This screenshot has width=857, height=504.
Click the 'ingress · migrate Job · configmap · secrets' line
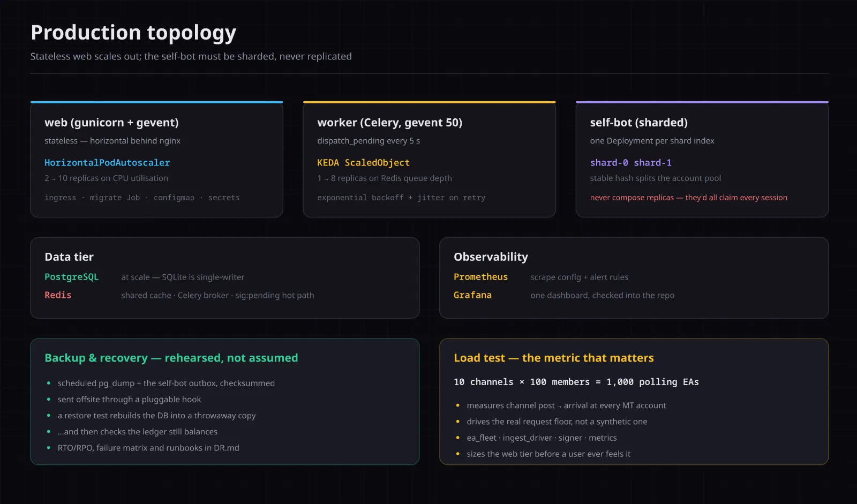(142, 198)
